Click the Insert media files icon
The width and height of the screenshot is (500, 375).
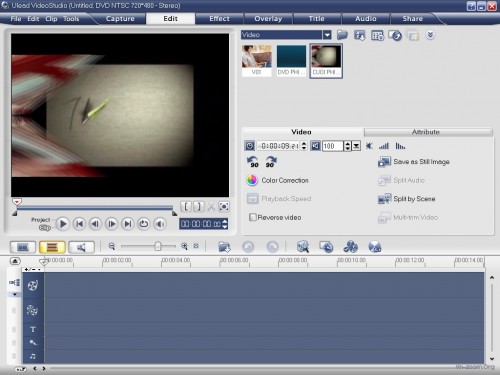[x=224, y=247]
